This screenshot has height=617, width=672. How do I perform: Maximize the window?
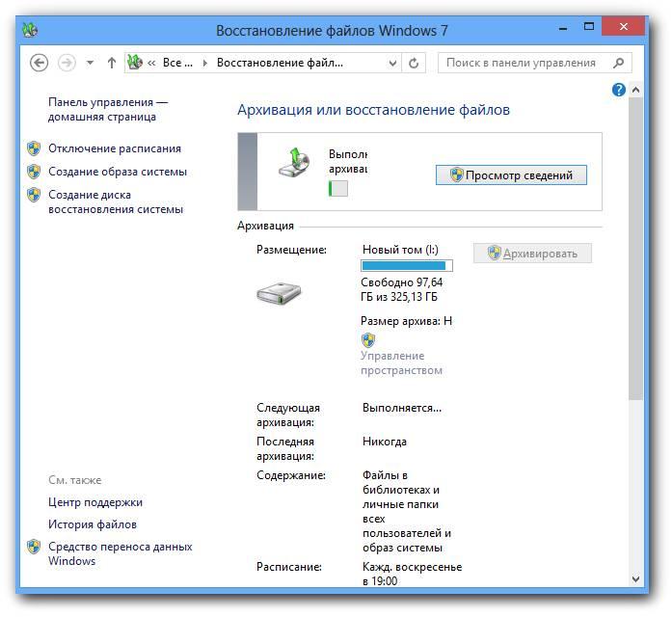(589, 27)
